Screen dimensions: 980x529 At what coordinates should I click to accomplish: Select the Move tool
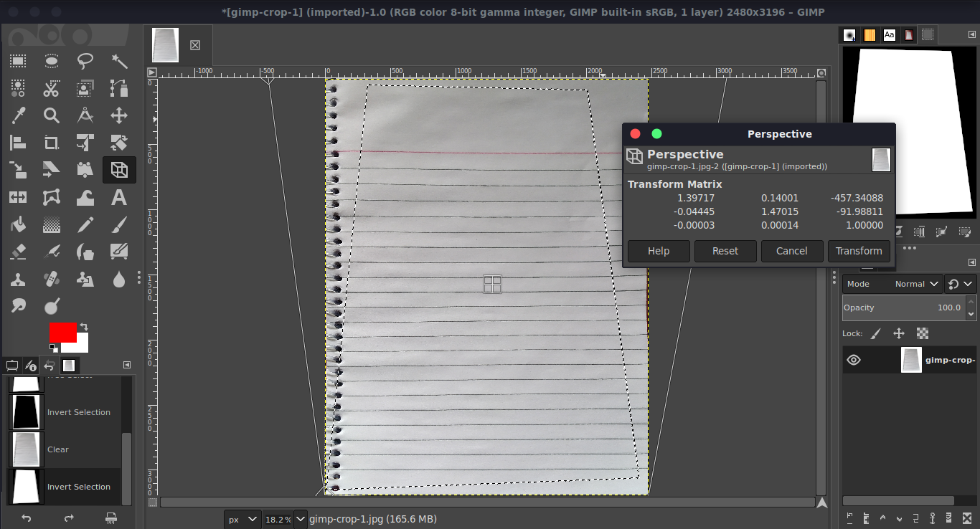coord(119,115)
